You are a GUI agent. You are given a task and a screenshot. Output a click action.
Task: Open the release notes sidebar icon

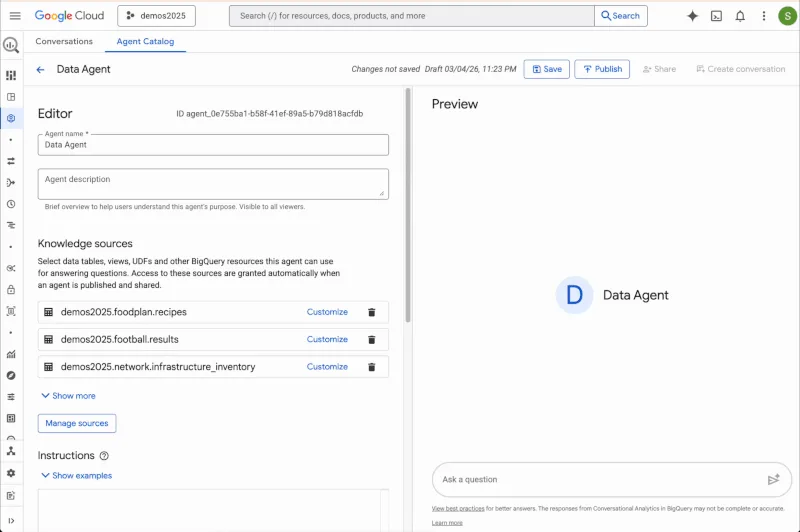[x=11, y=496]
